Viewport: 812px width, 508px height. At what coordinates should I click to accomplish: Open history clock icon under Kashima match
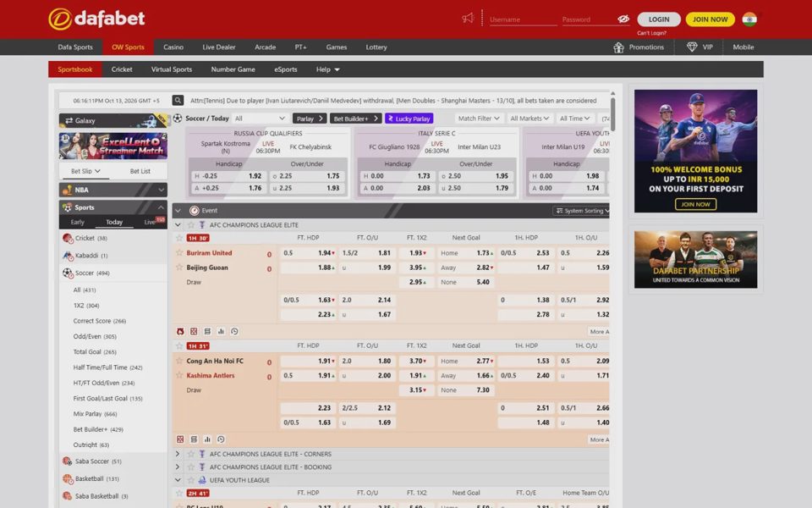click(x=221, y=439)
